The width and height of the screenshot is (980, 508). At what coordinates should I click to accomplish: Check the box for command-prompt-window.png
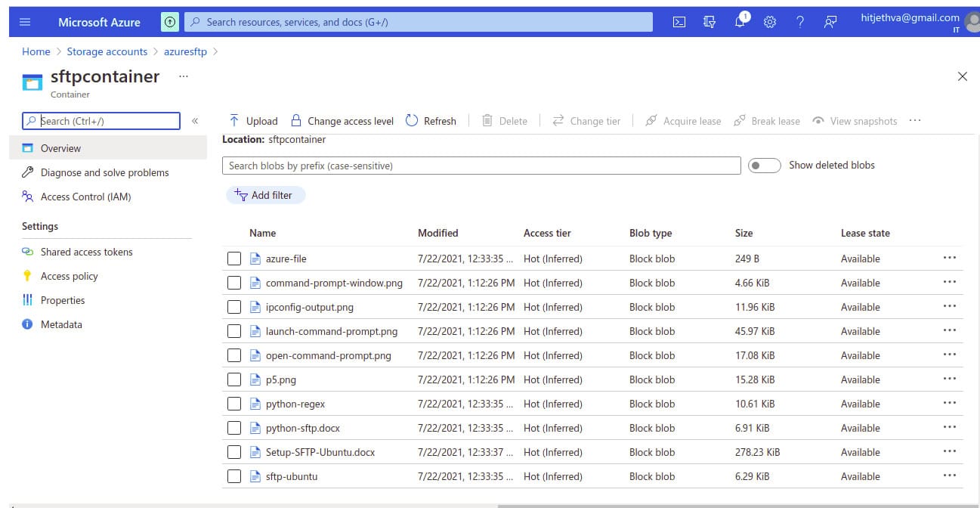(234, 283)
